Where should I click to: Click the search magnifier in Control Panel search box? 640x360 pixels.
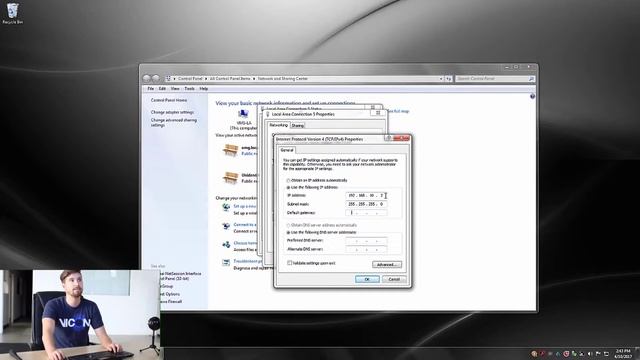tap(531, 78)
